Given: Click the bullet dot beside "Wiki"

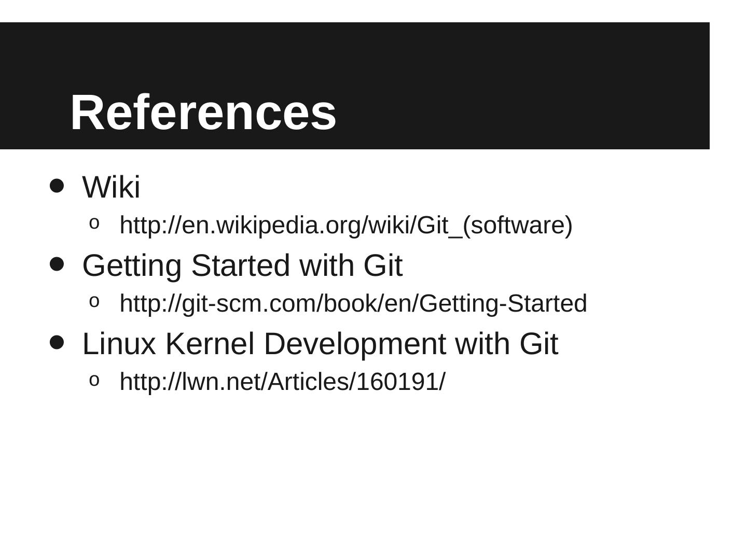Looking at the screenshot, I should [57, 186].
